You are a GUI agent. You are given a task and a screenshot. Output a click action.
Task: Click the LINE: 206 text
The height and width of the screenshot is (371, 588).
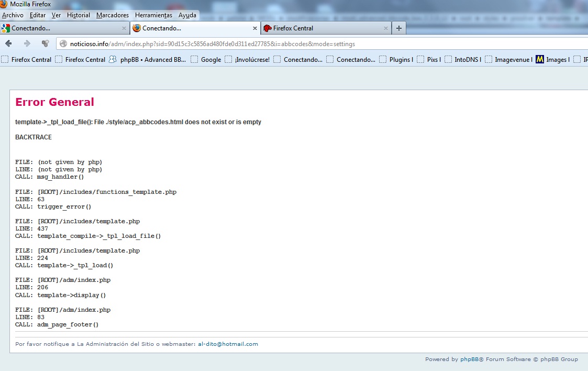tap(31, 287)
